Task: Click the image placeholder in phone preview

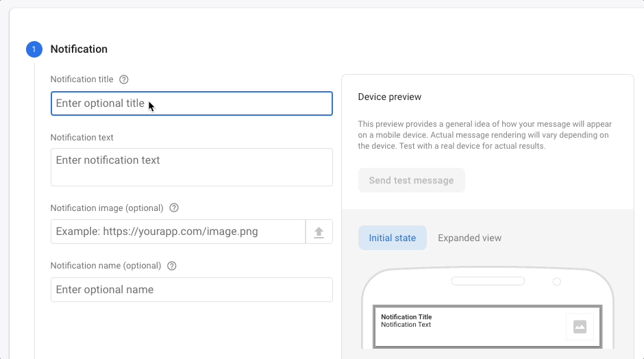Action: 580,327
